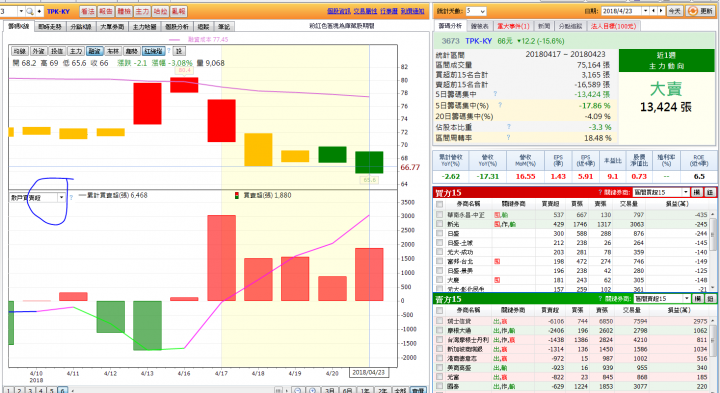Click help icon beside 佔股本比重
The height and width of the screenshot is (393, 720).
509,126
